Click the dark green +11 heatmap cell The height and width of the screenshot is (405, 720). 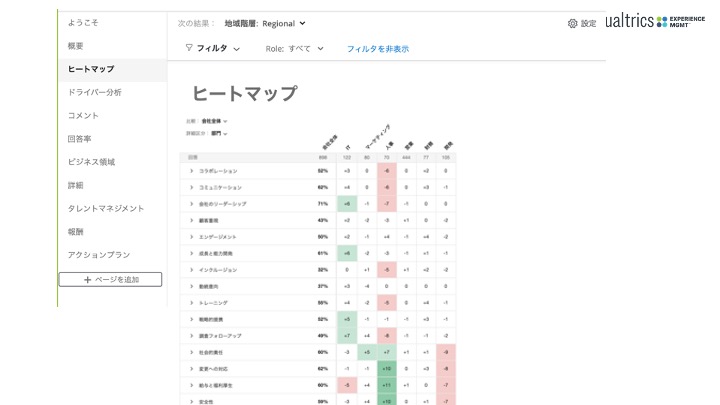pos(386,384)
